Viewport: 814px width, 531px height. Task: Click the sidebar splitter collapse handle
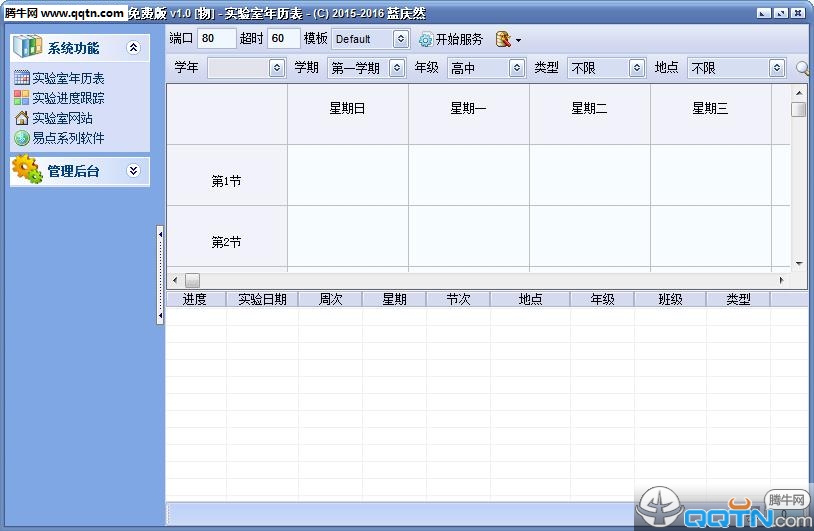(x=160, y=275)
